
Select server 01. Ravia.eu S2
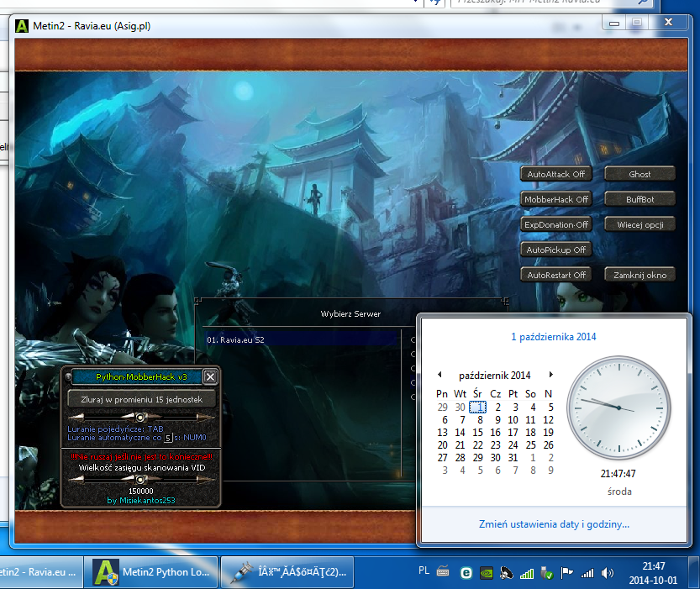(301, 340)
